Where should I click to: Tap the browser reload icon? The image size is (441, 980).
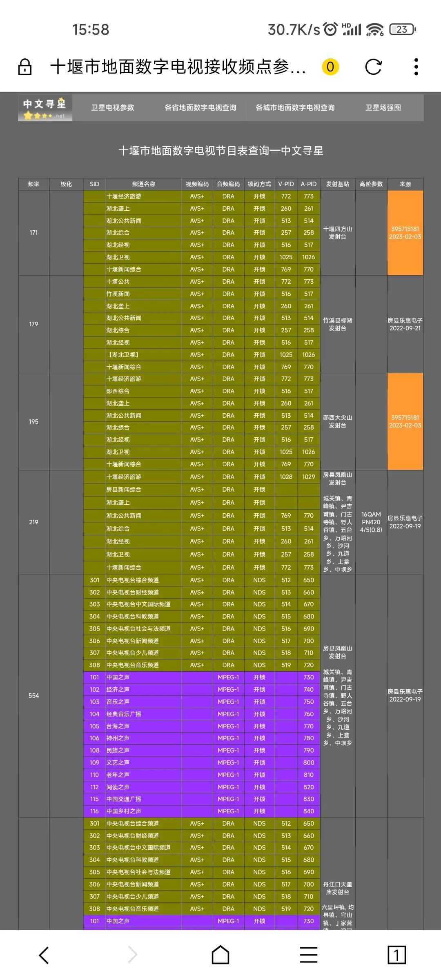(373, 67)
